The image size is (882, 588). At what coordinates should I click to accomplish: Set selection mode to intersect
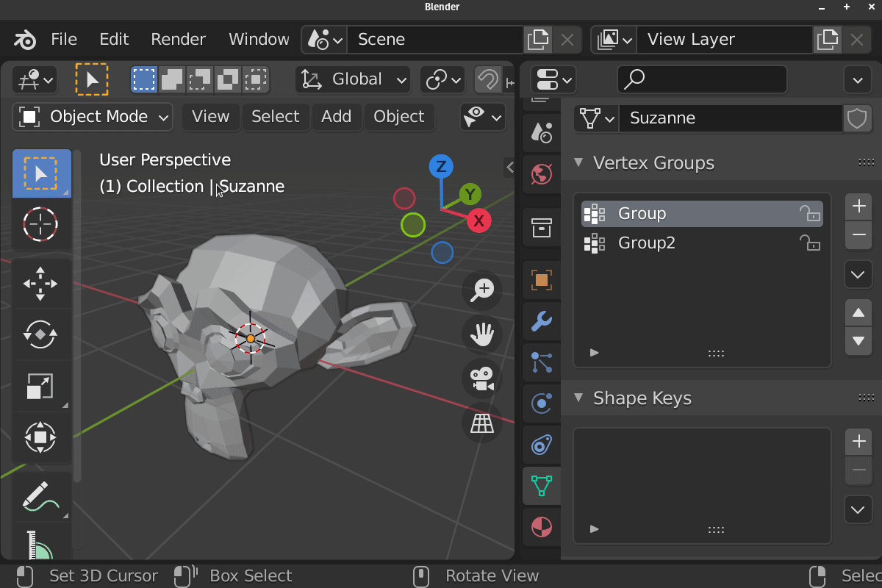[x=256, y=79]
